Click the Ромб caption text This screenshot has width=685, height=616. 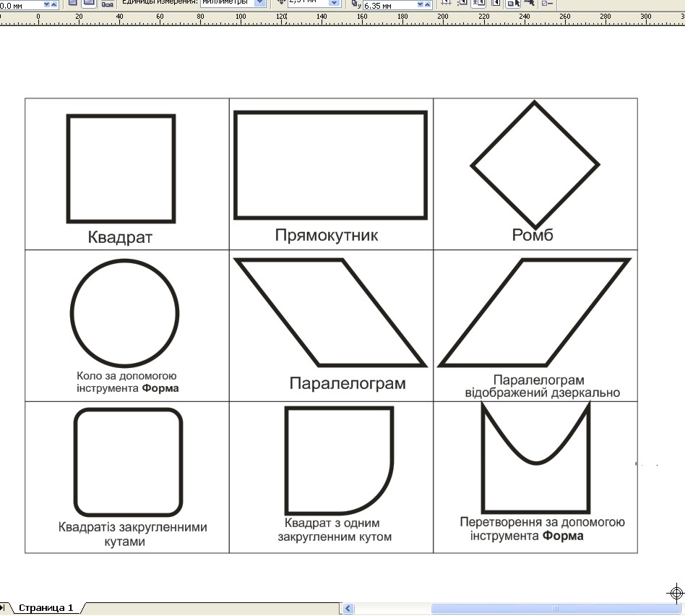pos(533,235)
